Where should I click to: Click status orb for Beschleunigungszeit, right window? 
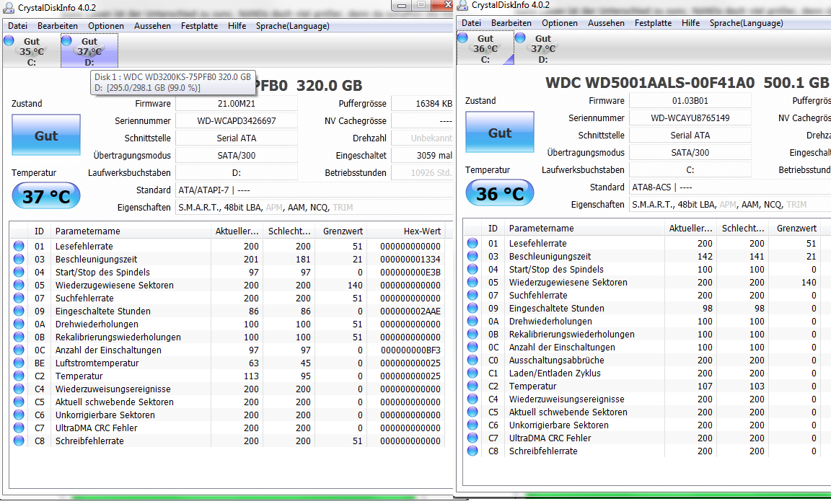click(472, 256)
